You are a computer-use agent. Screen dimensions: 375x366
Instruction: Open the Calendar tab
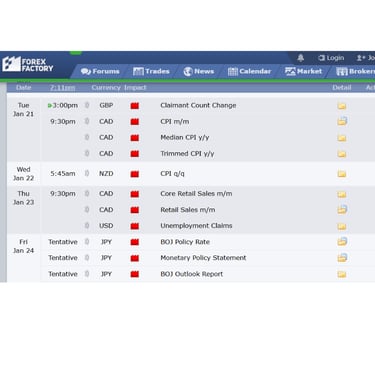(249, 71)
